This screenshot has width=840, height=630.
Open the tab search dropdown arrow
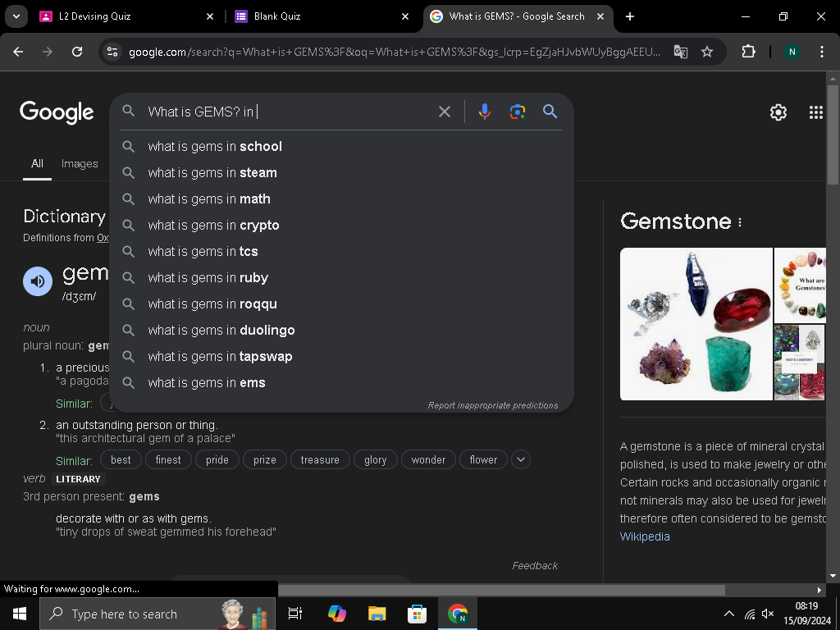[x=16, y=16]
